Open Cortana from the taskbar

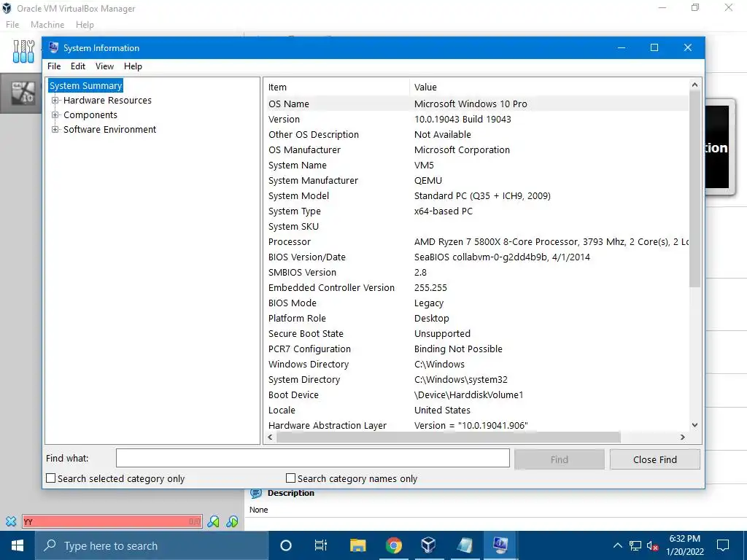pos(286,545)
